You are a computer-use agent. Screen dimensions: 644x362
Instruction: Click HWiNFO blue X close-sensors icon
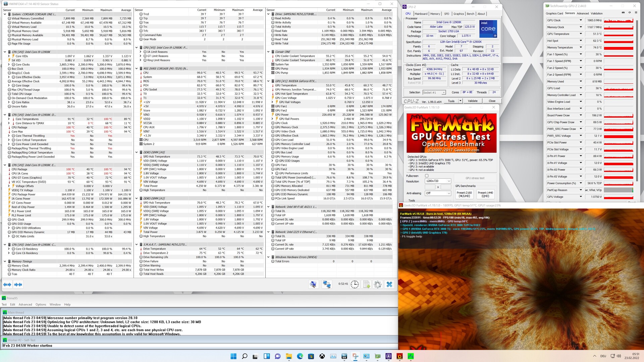coord(389,285)
